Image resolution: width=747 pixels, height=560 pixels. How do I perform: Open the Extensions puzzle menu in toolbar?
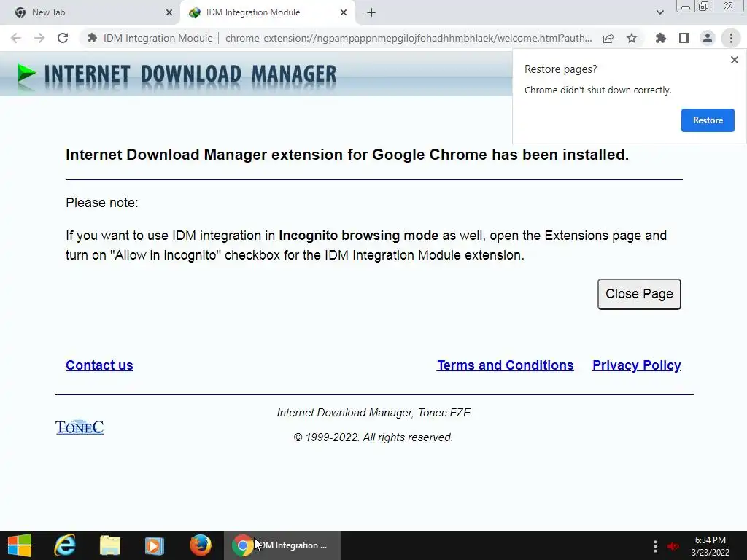point(660,38)
